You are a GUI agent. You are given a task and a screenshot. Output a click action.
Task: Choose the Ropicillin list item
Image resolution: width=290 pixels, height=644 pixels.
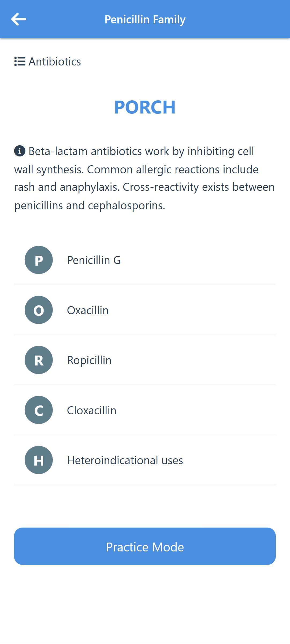click(x=145, y=360)
